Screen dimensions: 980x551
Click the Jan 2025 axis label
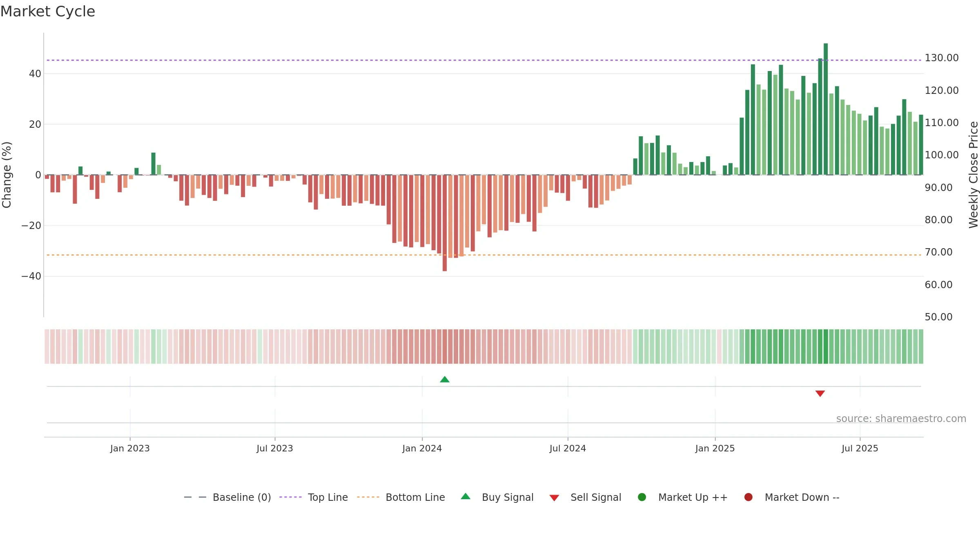coord(715,448)
